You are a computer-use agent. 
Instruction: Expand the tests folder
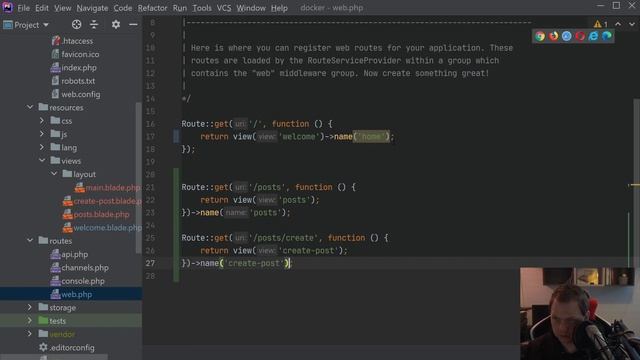30,320
